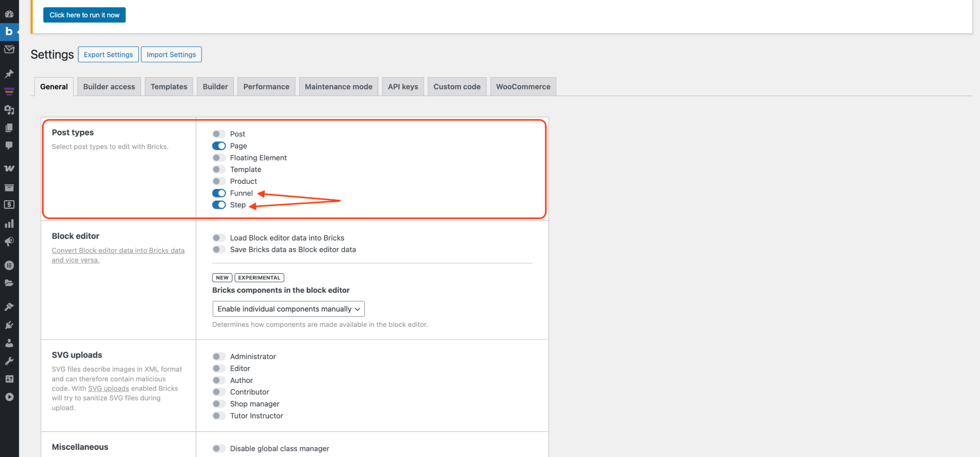The image size is (980, 457).
Task: Turn on SVG uploads for Administrator
Action: (219, 357)
